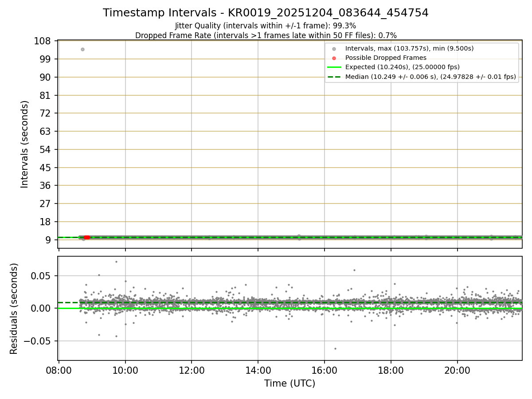Click the highest residual point near 0.07 seconds

(116, 262)
